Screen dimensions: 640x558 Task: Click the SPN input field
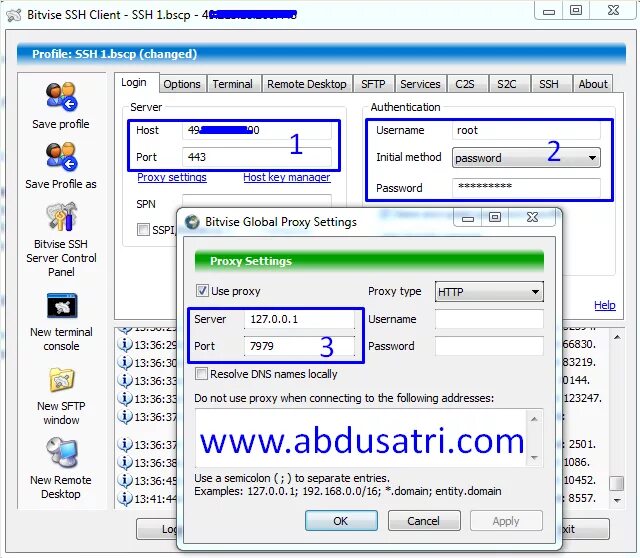point(257,201)
